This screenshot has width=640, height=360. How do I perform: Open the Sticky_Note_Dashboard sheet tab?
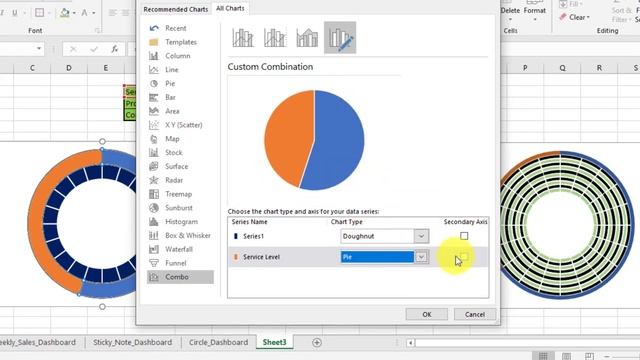(x=132, y=342)
